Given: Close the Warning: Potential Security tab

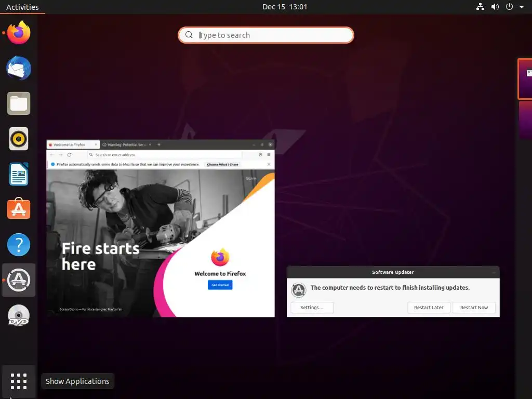Looking at the screenshot, I should tap(150, 144).
